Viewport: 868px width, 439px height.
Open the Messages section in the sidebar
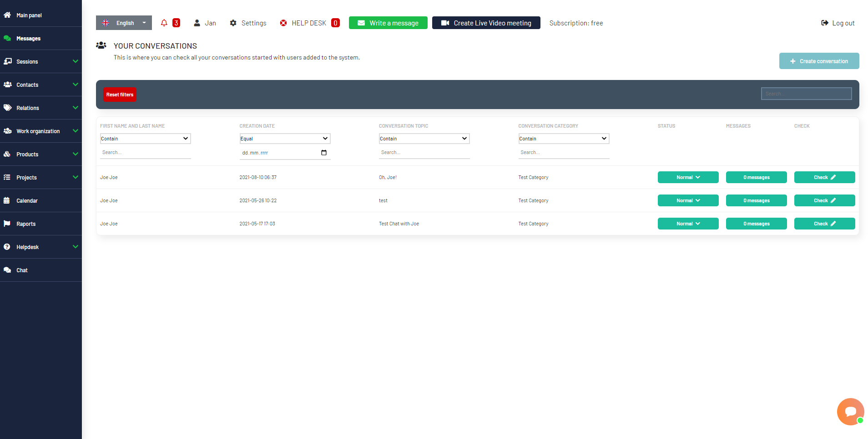(x=28, y=38)
